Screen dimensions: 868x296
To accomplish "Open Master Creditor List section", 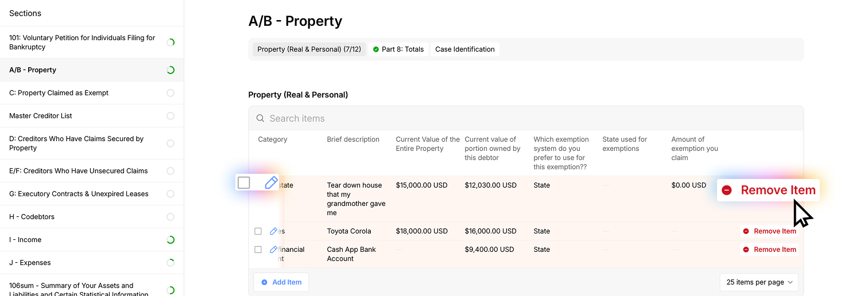I will tap(41, 116).
